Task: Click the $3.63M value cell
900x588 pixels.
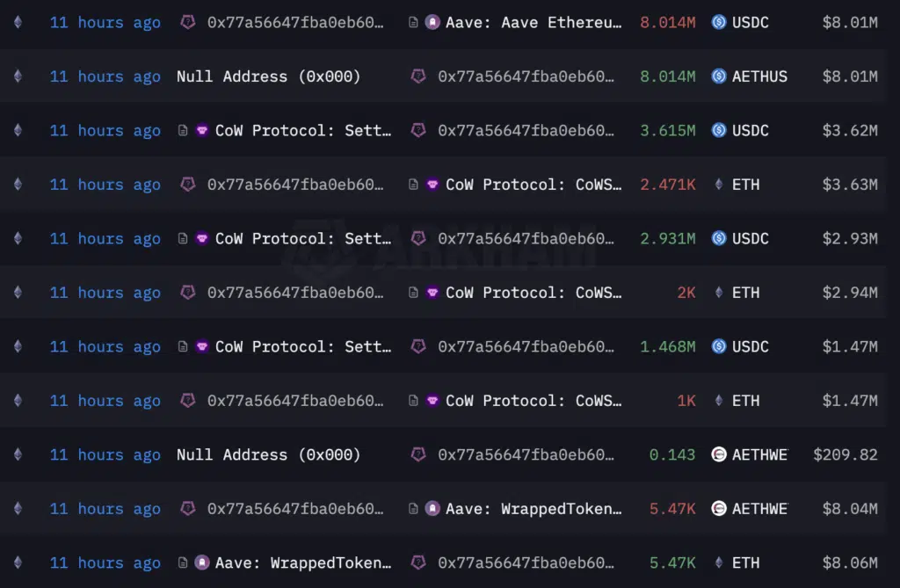Action: pyautogui.click(x=850, y=185)
